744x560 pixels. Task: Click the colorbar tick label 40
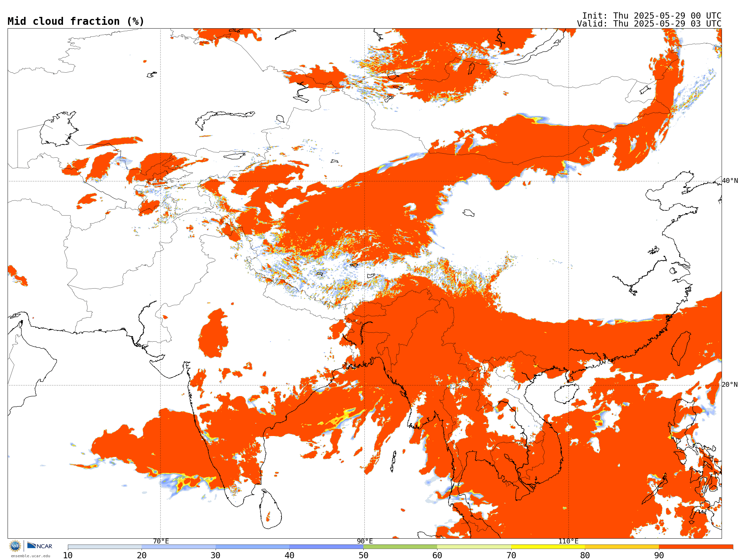tap(289, 556)
